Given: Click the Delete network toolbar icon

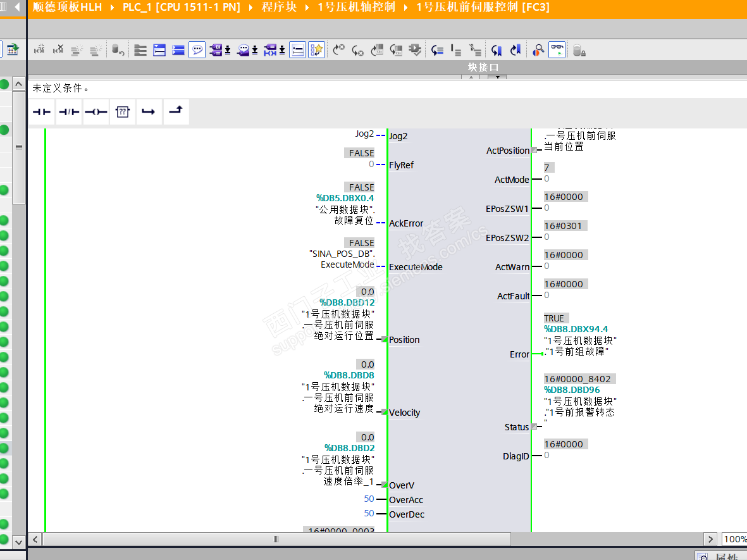Looking at the screenshot, I should [x=58, y=49].
